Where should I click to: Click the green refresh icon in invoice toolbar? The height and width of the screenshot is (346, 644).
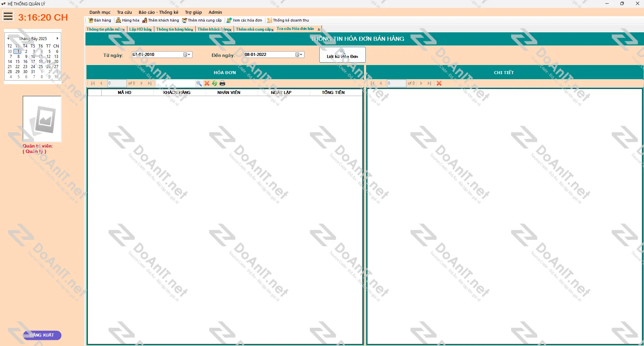pos(215,83)
